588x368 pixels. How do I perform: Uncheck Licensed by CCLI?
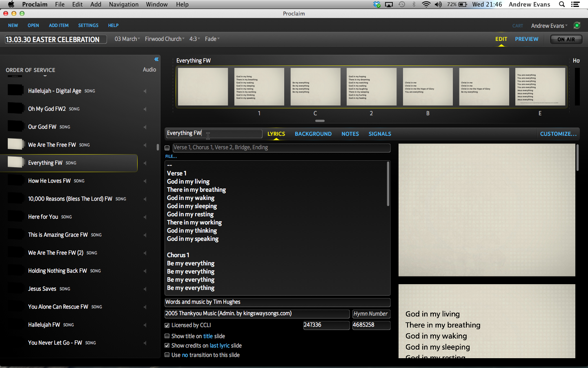[167, 325]
